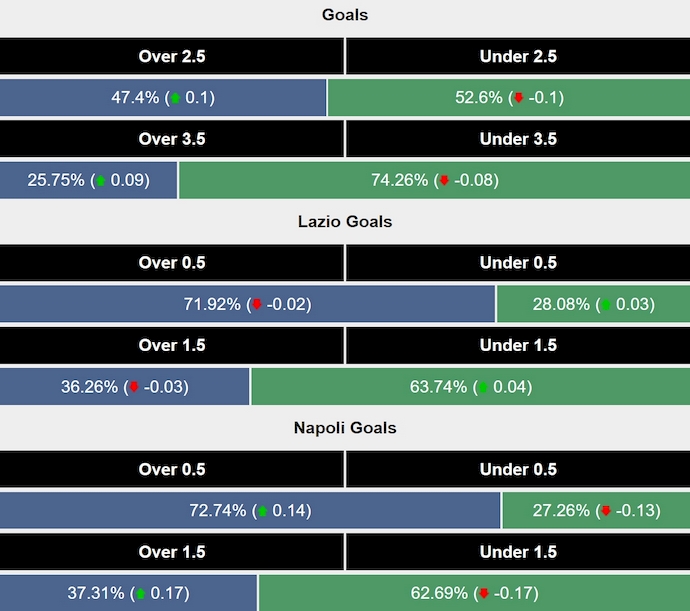Click red down arrow beside 52.6%

tap(518, 98)
